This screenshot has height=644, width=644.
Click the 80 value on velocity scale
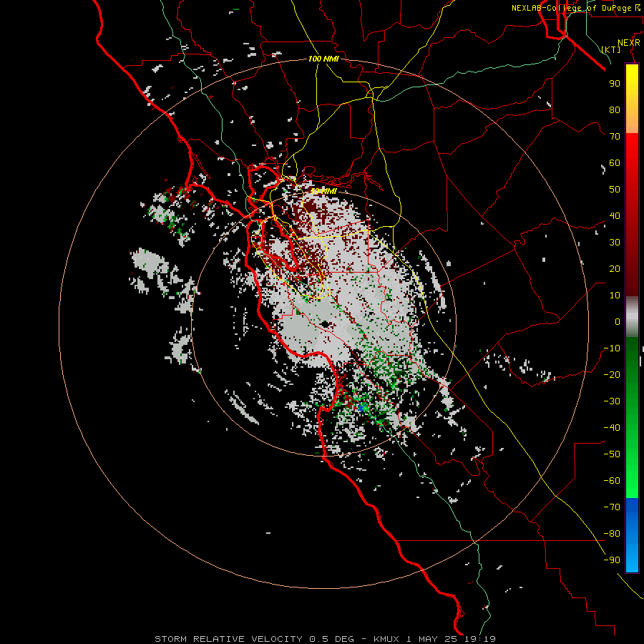pos(615,109)
